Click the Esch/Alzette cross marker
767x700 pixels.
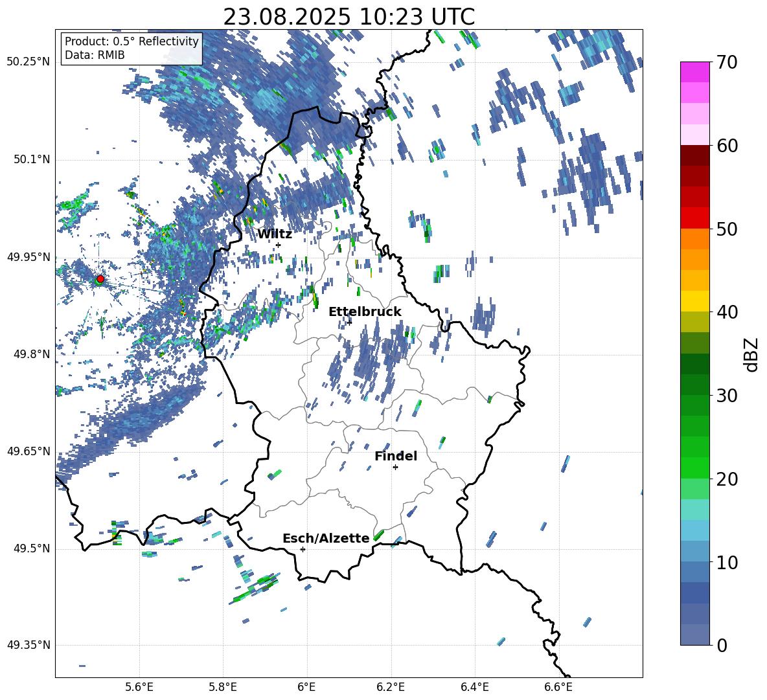pos(303,549)
